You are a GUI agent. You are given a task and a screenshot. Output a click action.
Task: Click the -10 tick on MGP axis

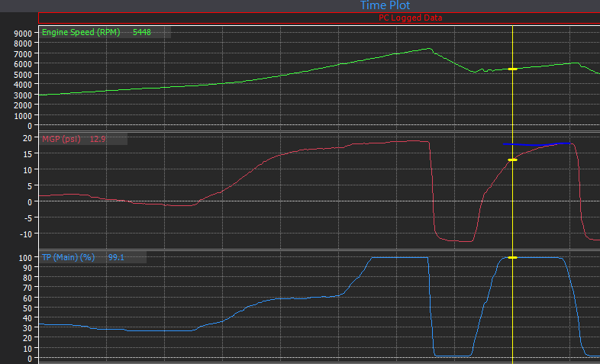26,234
